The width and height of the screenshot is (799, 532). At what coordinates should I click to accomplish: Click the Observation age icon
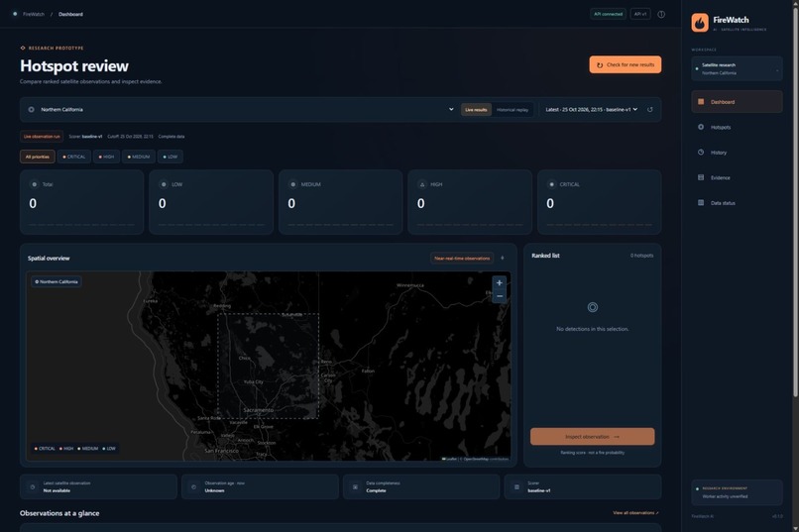(x=193, y=486)
